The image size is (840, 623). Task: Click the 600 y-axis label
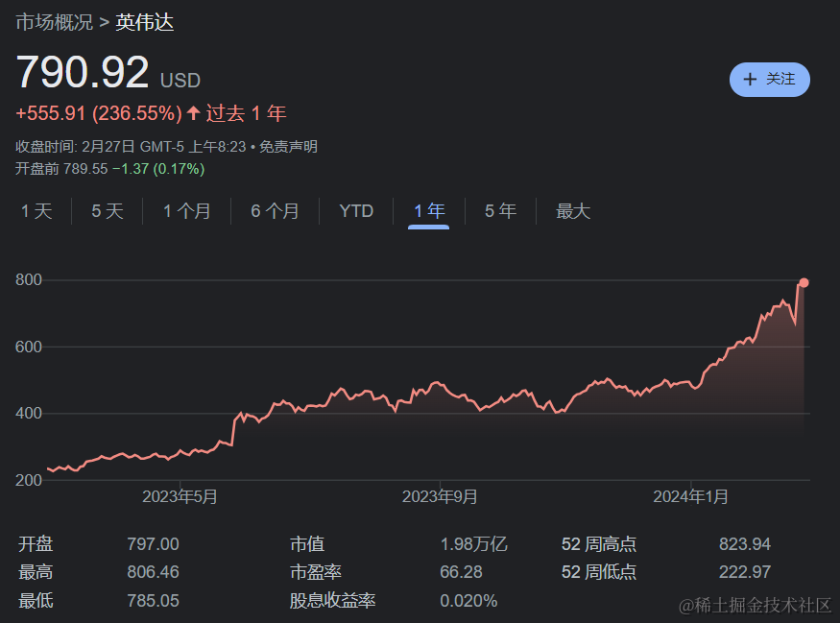29,347
